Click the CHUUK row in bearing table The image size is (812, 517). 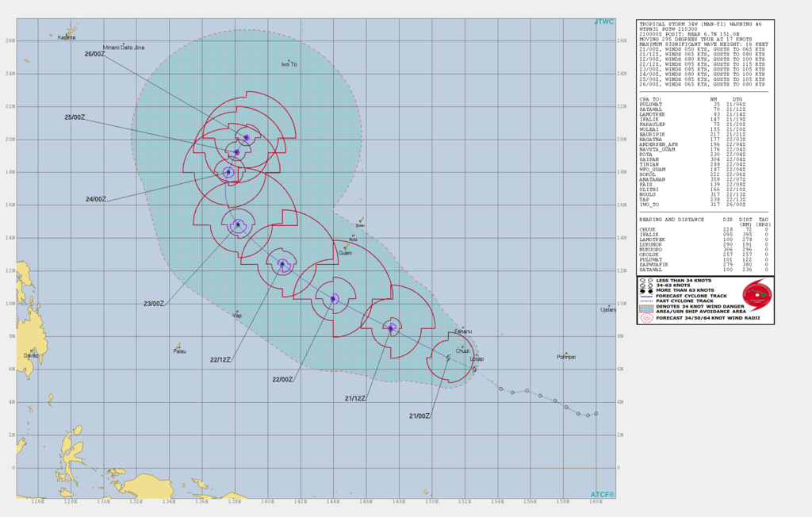[x=704, y=229]
